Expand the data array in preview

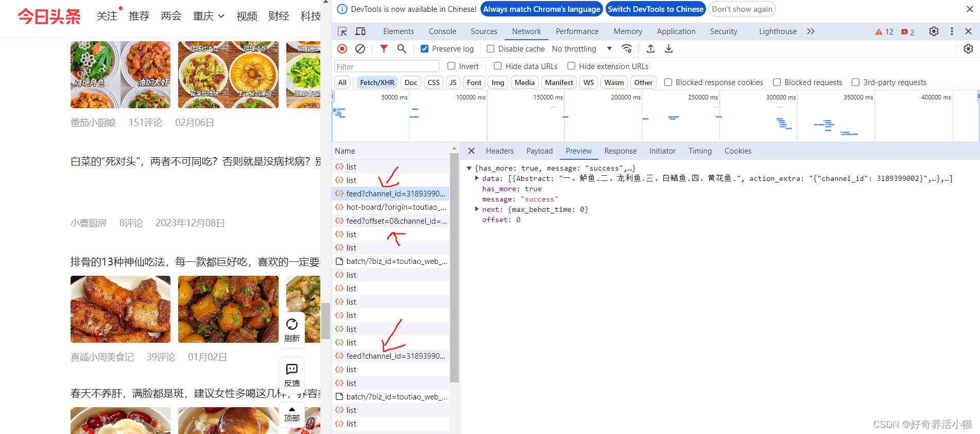477,178
